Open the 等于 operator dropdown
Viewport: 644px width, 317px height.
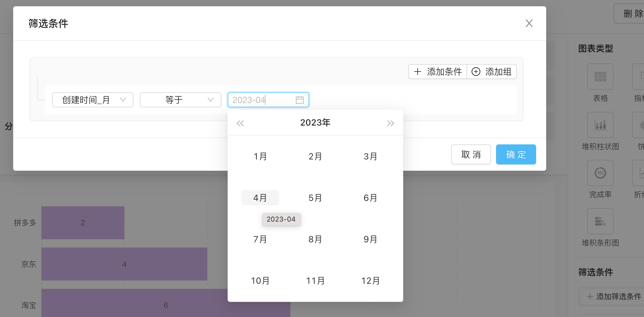[181, 100]
